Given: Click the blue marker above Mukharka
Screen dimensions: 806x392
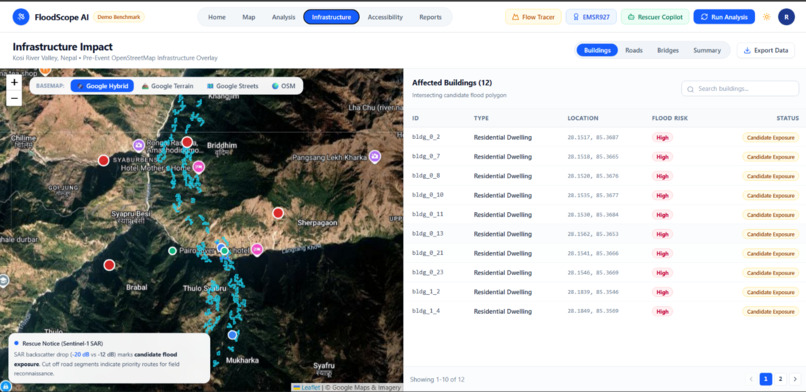Looking at the screenshot, I should click(232, 335).
